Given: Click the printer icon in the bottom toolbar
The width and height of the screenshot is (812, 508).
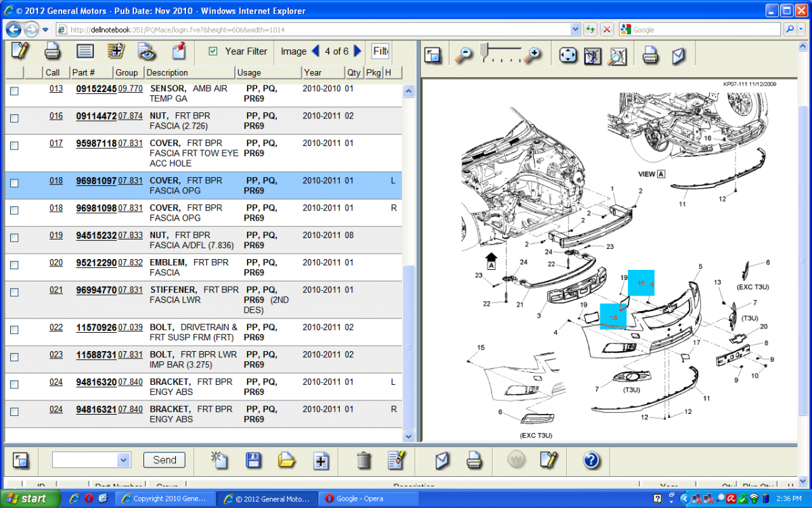Looking at the screenshot, I should (x=474, y=461).
